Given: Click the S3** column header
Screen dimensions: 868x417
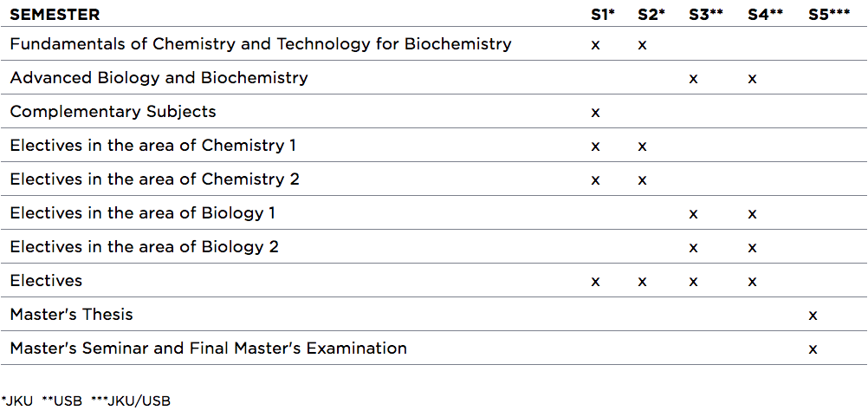Looking at the screenshot, I should pyautogui.click(x=706, y=15).
